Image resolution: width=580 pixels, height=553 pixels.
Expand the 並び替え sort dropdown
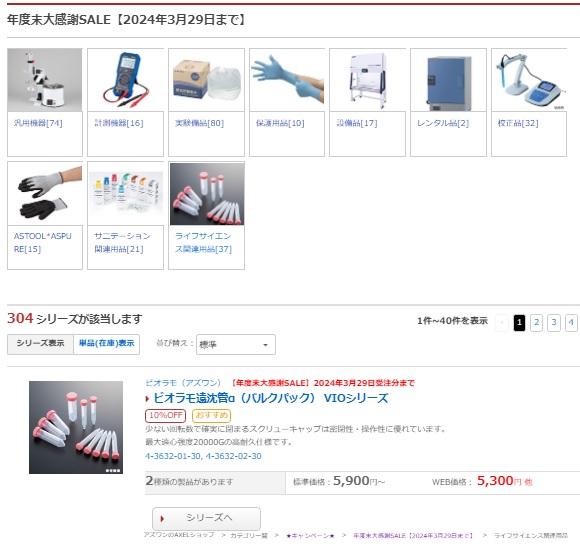(236, 345)
